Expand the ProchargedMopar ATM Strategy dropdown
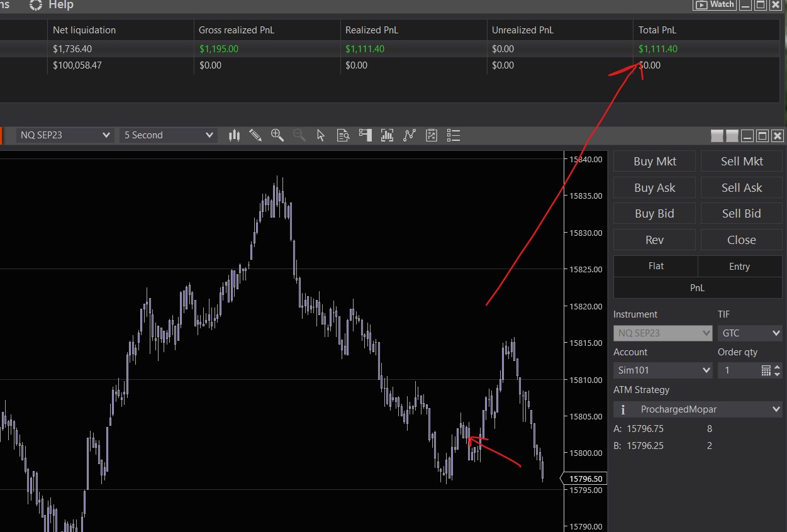Image resolution: width=787 pixels, height=532 pixels. tap(698, 409)
